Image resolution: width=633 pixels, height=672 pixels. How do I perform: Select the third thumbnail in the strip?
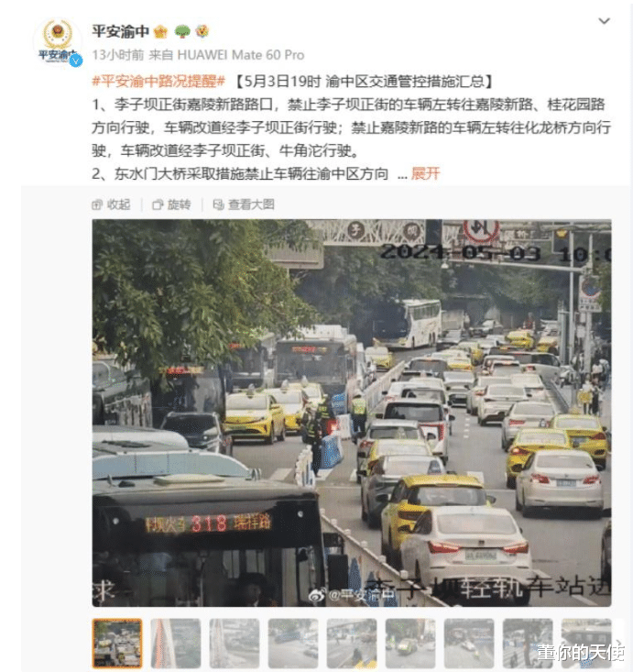pos(235,644)
